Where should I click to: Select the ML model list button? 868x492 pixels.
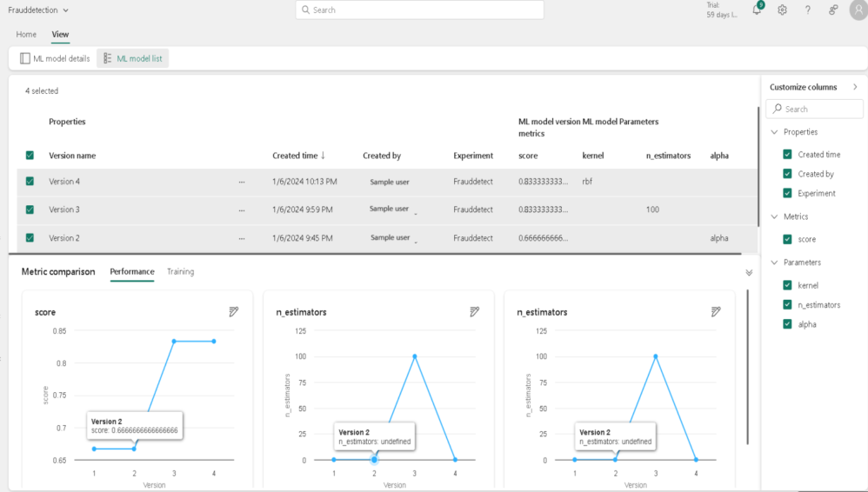(133, 58)
